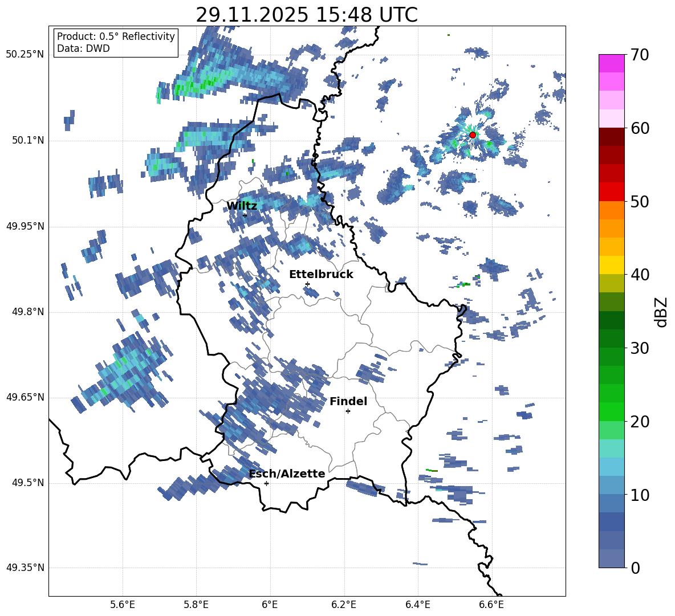Click the 60 colorbar tick label
The image size is (675, 616).
(x=640, y=128)
